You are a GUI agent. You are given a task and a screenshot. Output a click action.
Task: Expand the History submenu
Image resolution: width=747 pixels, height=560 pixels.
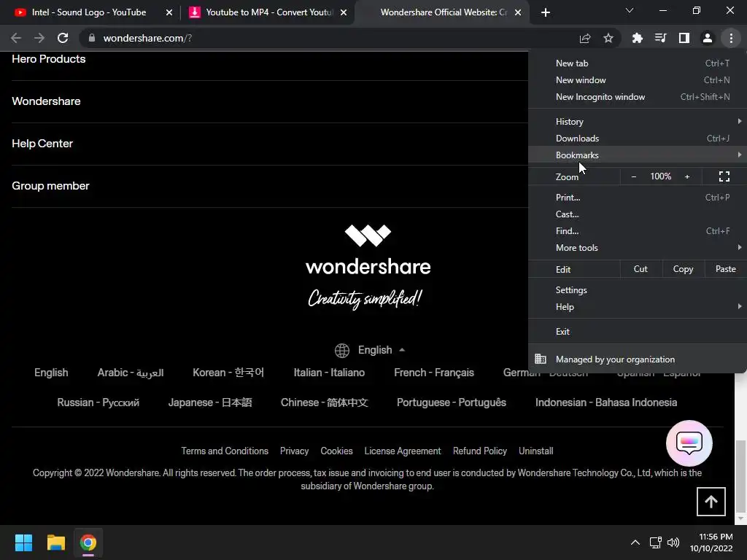coord(638,122)
